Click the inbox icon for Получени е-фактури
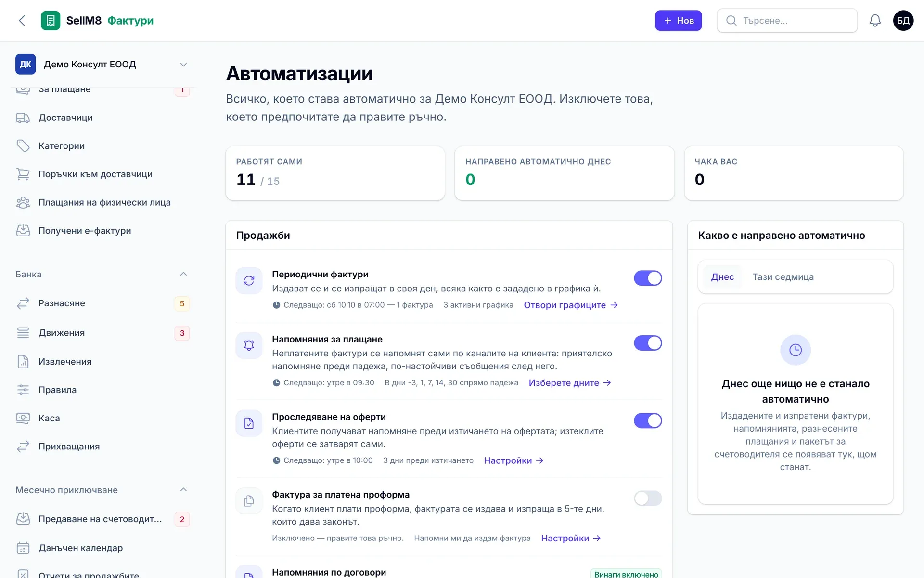The height and width of the screenshot is (578, 924). pos(23,231)
